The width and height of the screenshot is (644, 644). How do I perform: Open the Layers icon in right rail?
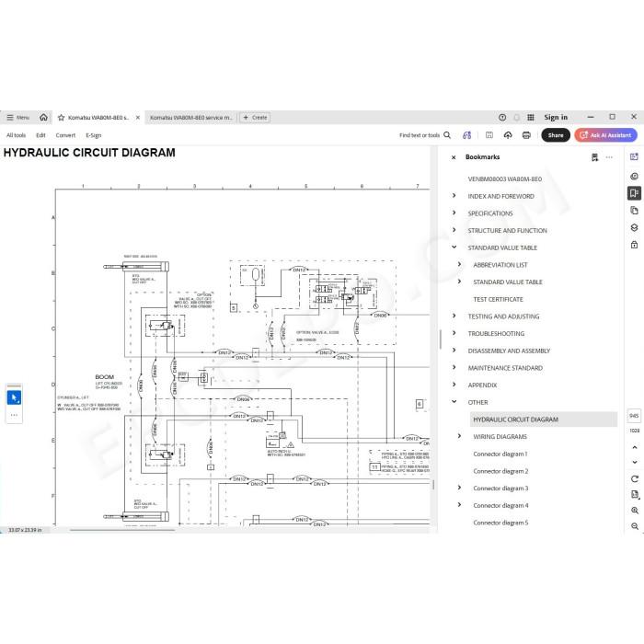pyautogui.click(x=634, y=227)
